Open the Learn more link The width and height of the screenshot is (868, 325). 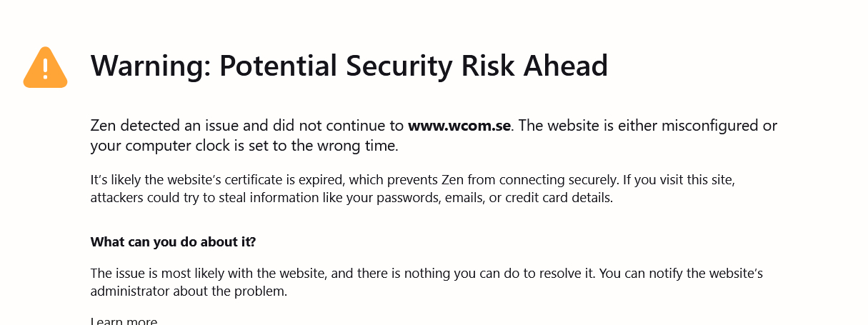[x=124, y=321]
